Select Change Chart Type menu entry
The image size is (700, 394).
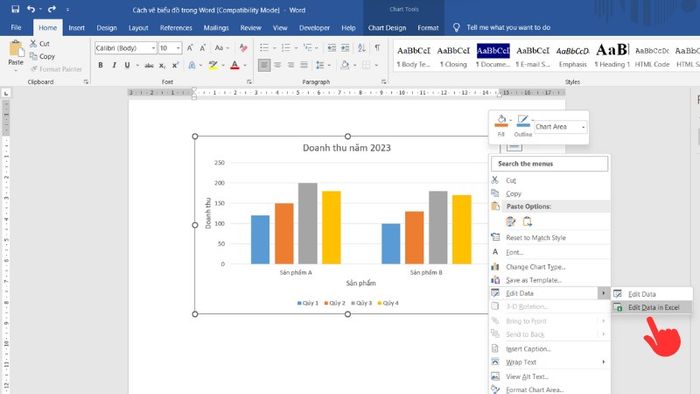(535, 267)
